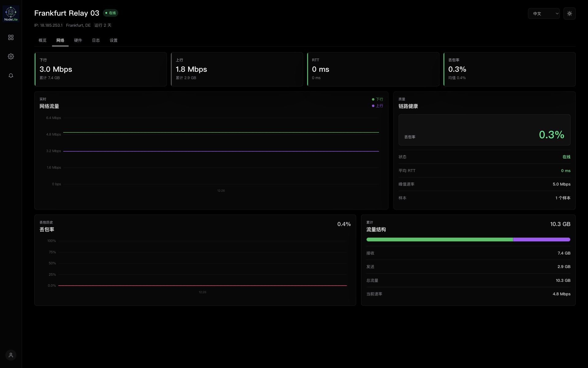This screenshot has width=588, height=368.
Task: Open the 设置 tab
Action: [x=114, y=40]
